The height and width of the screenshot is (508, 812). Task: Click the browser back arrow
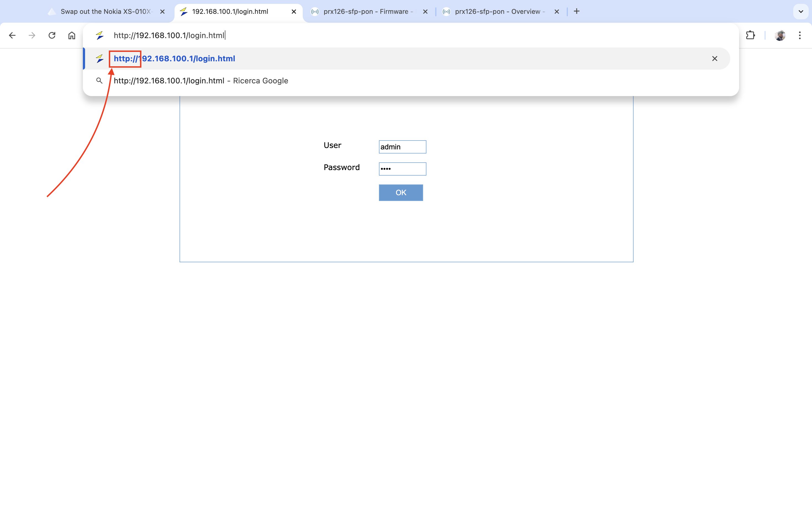pyautogui.click(x=12, y=35)
